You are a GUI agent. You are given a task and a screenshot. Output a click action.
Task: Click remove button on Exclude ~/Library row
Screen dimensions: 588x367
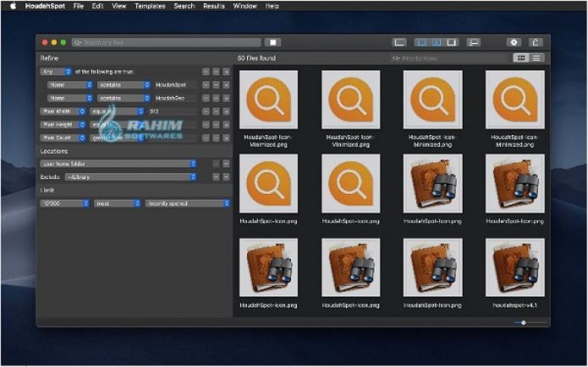pyautogui.click(x=216, y=177)
